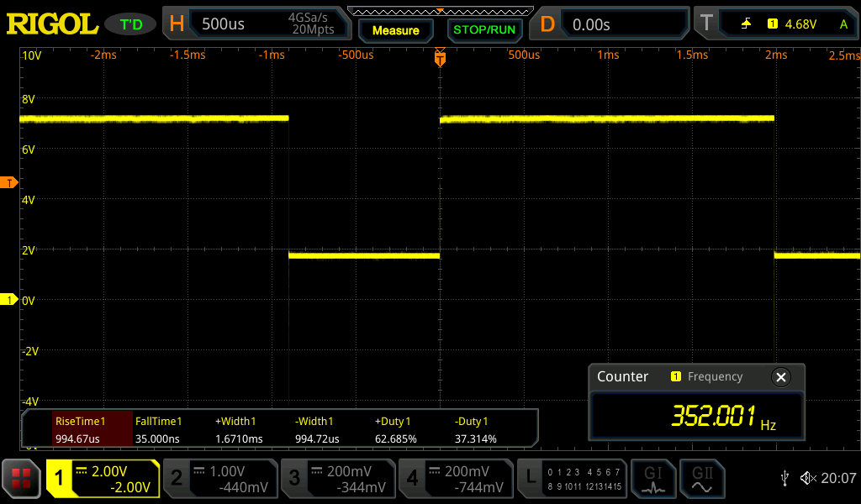The width and height of the screenshot is (861, 504).
Task: Click the 20Mpts memory depth text
Action: 313,29
